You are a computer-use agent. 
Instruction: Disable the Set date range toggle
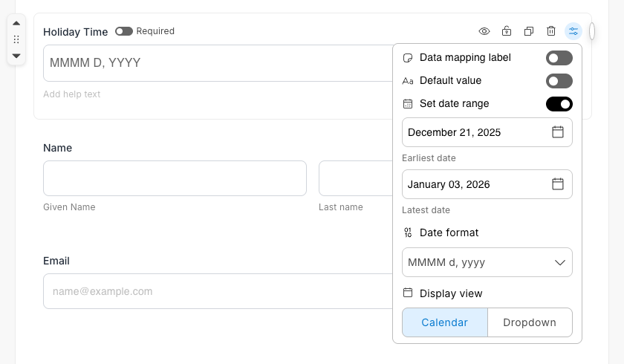click(559, 104)
